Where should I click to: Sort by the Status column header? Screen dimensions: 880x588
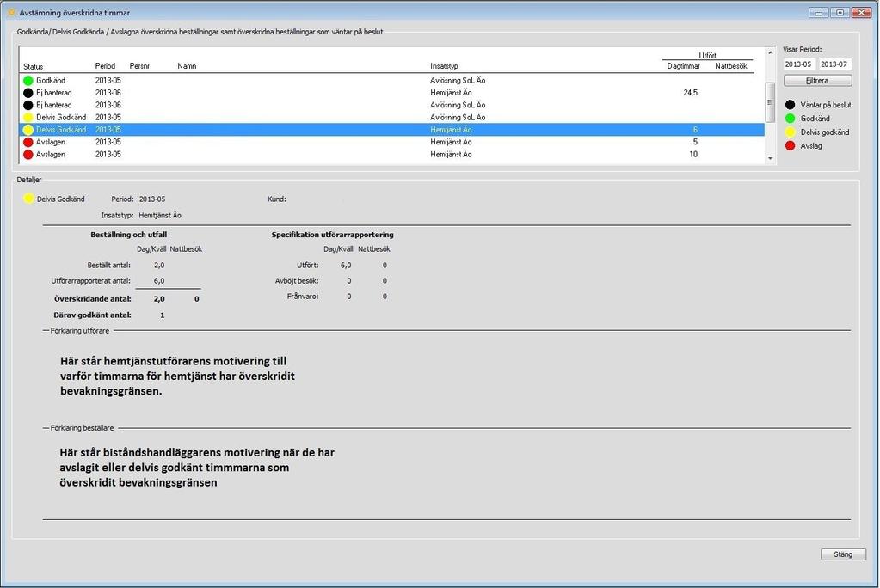coord(33,67)
